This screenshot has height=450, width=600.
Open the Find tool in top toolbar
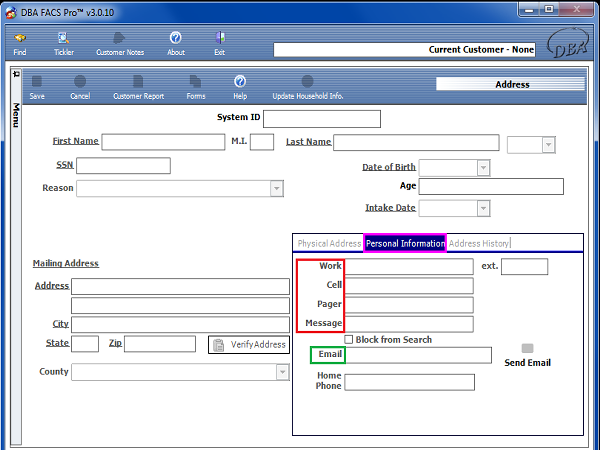20,44
